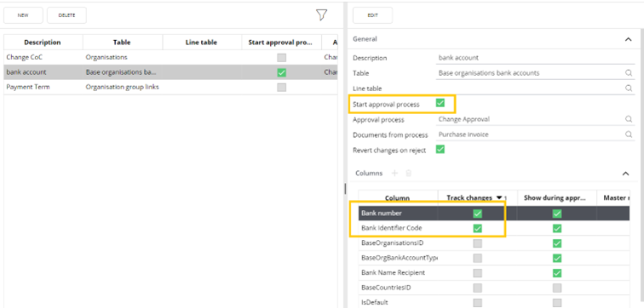Toggle the Start approval process checkbox

click(440, 103)
